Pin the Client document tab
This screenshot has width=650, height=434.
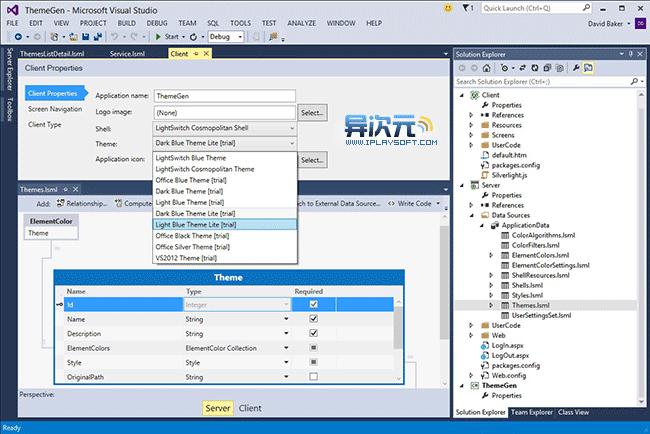coord(196,53)
